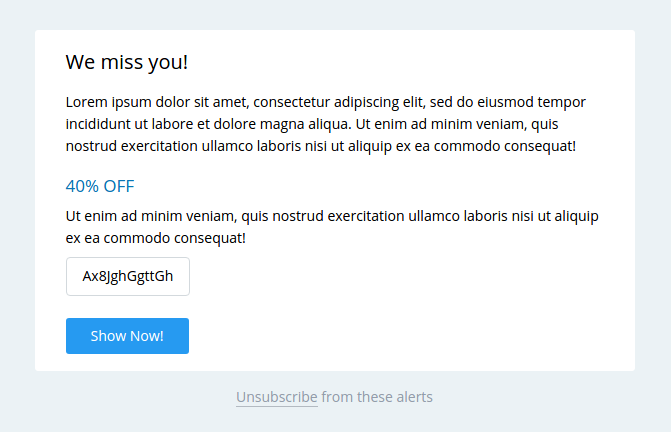
Task: Click the We miss you! heading
Action: 126,62
